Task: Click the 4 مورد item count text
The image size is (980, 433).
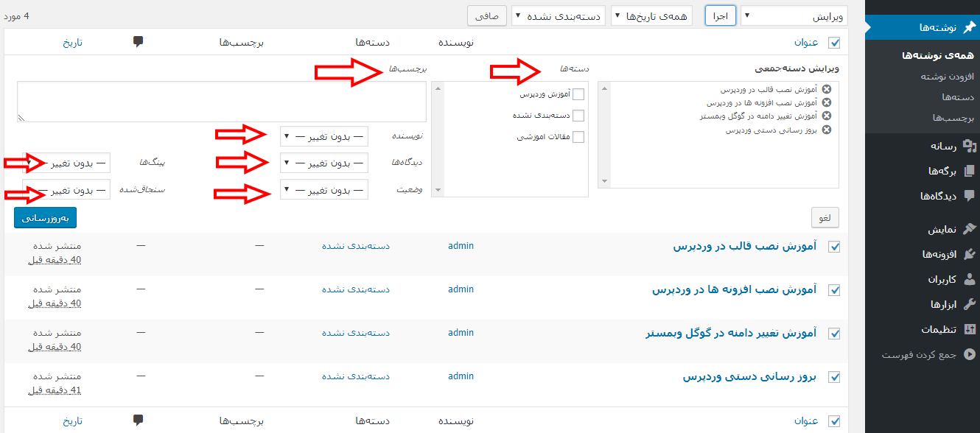Action: coord(16,15)
